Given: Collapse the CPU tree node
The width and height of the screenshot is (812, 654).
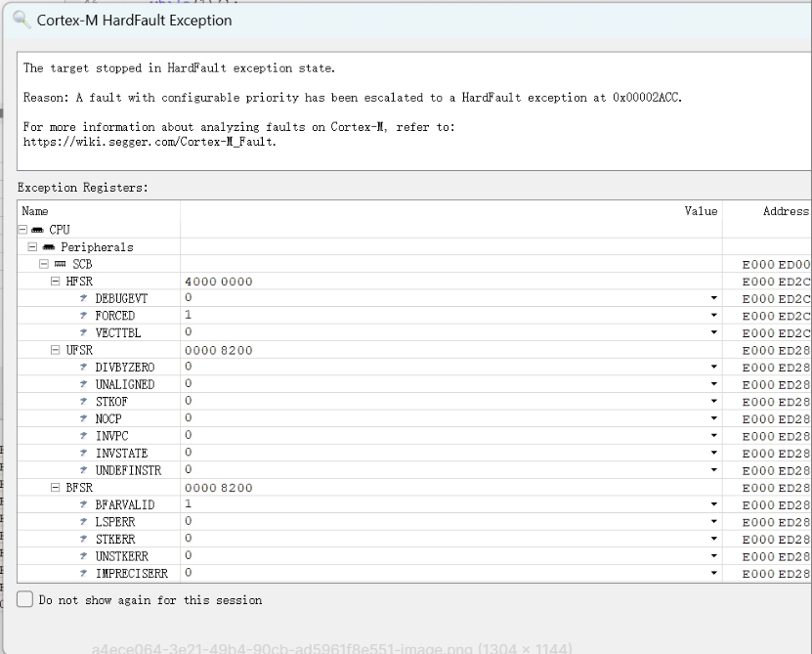Looking at the screenshot, I should pos(22,230).
